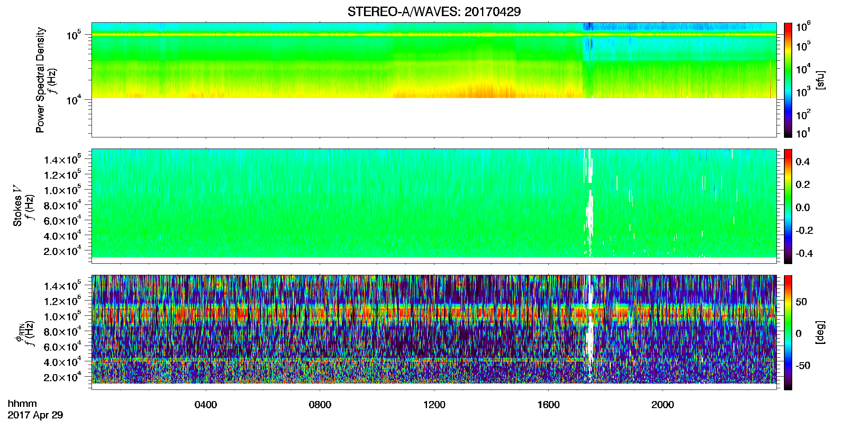
Task: Click the "50" label on the deg colorbar
Action: point(801,302)
